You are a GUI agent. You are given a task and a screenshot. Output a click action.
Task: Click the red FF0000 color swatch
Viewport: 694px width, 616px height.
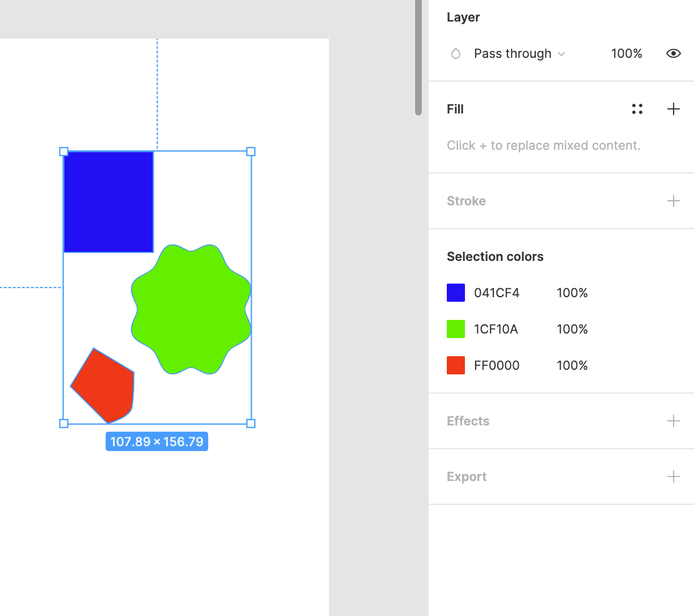click(x=456, y=365)
